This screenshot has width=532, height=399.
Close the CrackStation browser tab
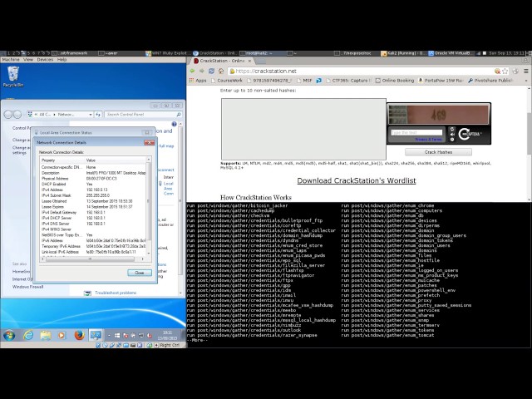click(x=249, y=61)
